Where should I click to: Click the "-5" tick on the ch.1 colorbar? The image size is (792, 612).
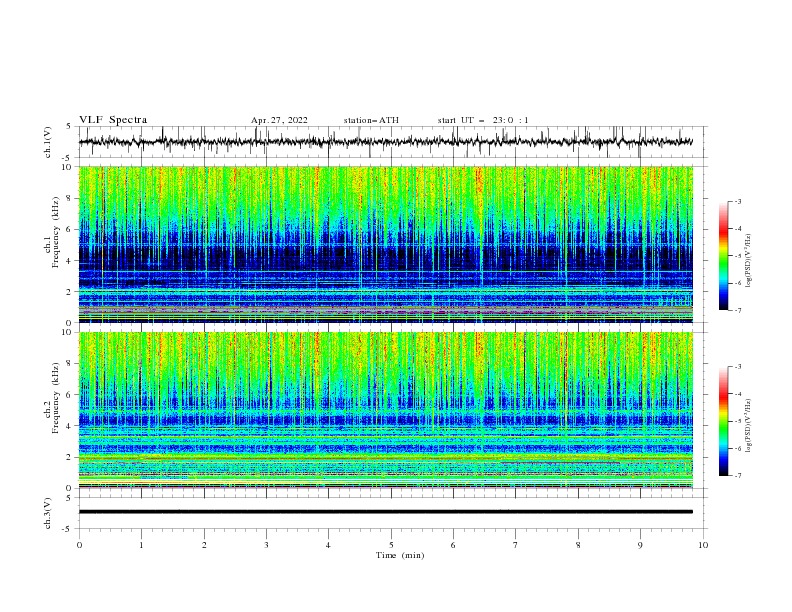pyautogui.click(x=738, y=256)
